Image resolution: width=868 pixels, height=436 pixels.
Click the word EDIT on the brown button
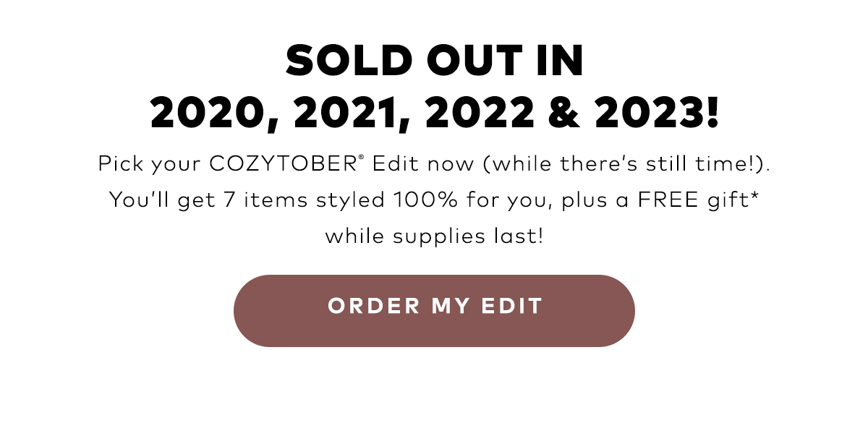pyautogui.click(x=512, y=306)
